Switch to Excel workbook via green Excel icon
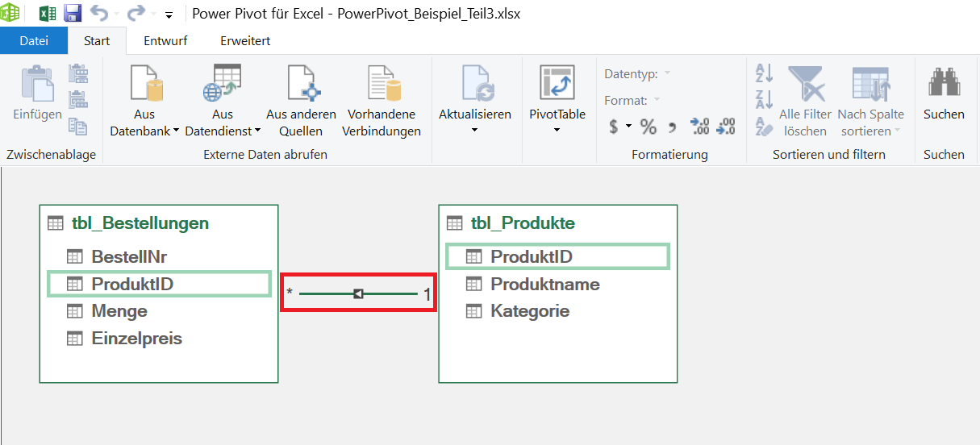980x445 pixels. (48, 14)
